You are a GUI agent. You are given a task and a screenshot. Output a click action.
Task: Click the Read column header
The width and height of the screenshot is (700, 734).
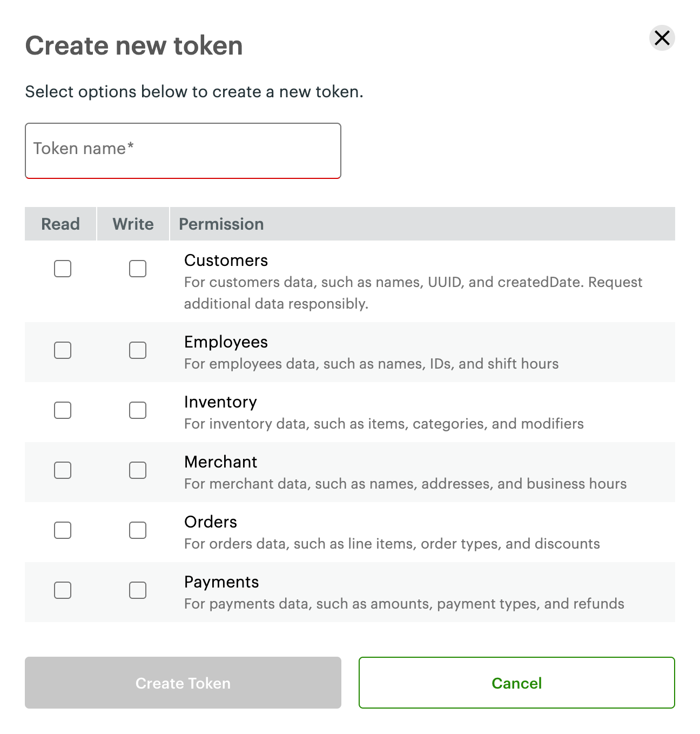(60, 224)
